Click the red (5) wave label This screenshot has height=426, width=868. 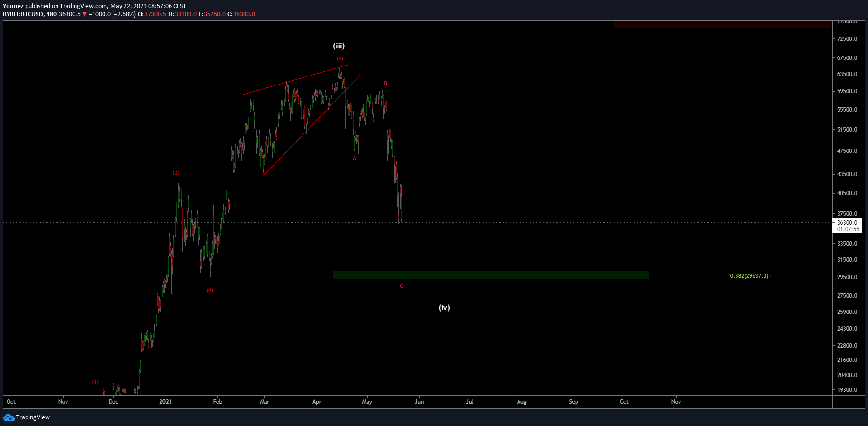point(340,59)
